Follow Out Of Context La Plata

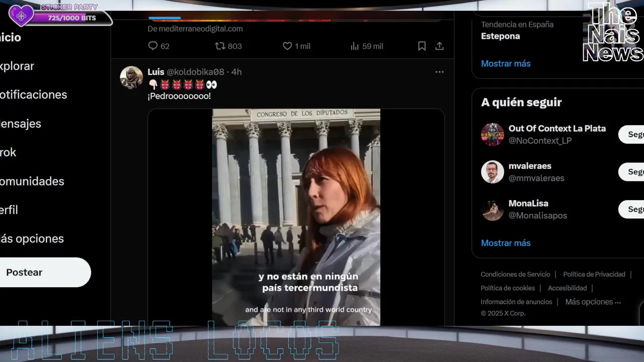click(631, 134)
